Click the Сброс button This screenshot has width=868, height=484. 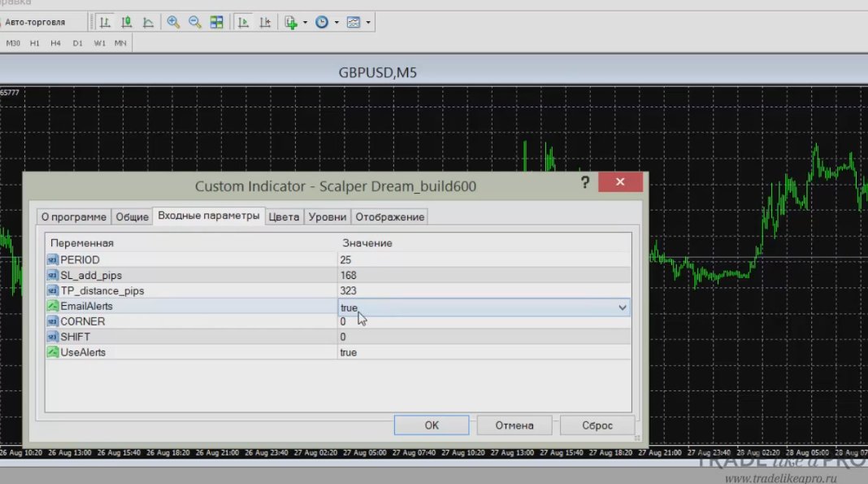(597, 425)
